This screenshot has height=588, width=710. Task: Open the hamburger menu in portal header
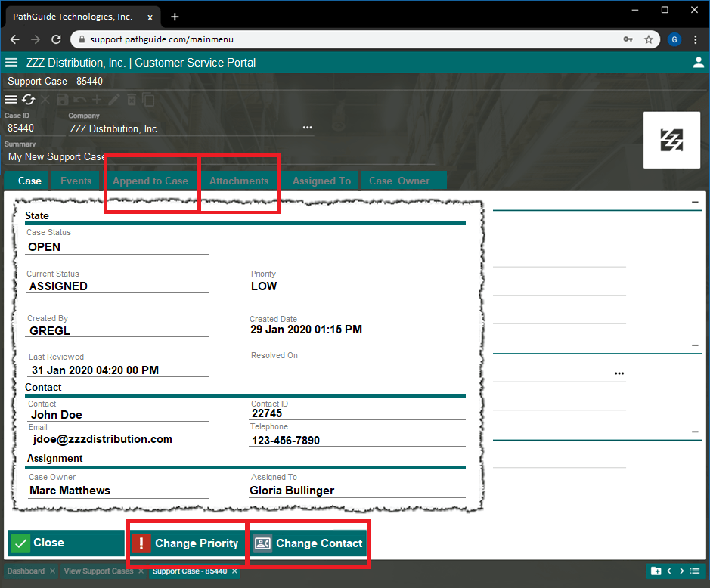point(11,63)
